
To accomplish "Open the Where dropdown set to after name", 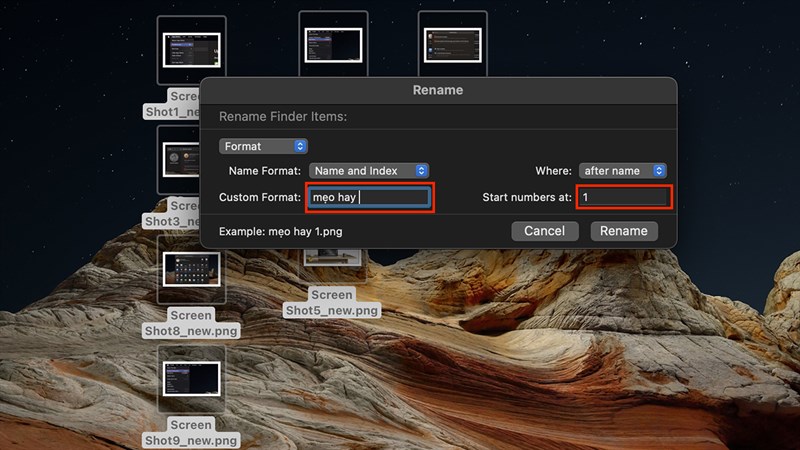I will tap(622, 171).
